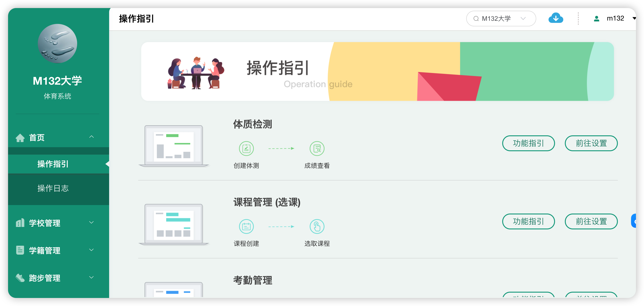Click 前往设置 for 体质检测
The image size is (644, 306).
pyautogui.click(x=591, y=143)
